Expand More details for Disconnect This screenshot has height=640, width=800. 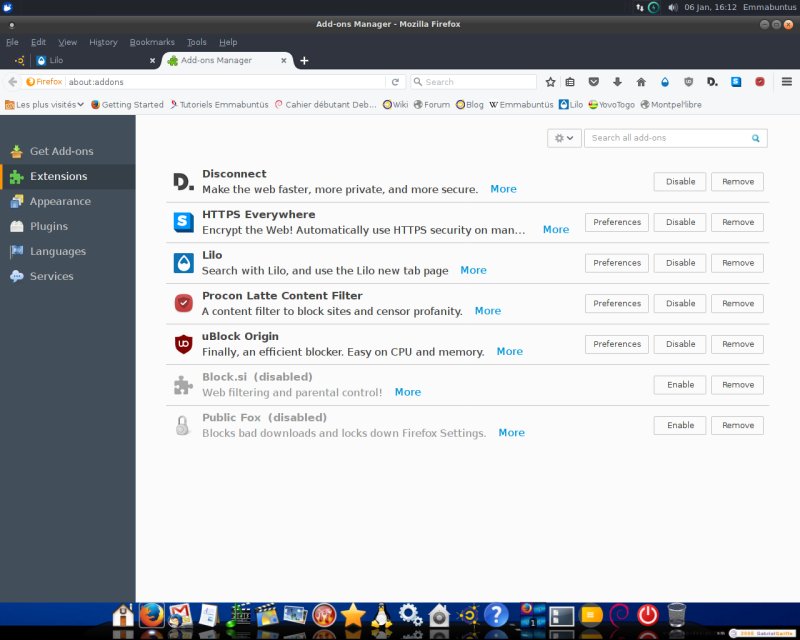[503, 189]
